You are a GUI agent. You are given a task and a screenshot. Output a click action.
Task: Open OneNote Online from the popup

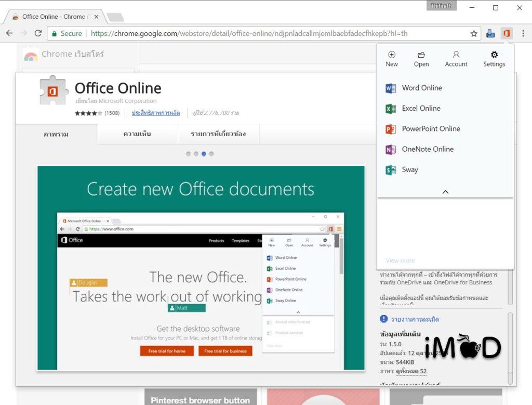click(427, 149)
